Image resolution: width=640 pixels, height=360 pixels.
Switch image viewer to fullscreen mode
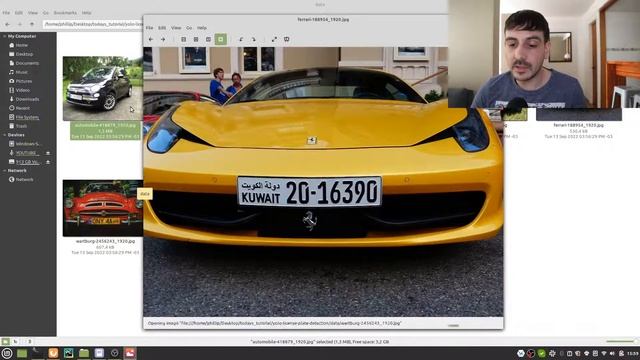(x=274, y=39)
